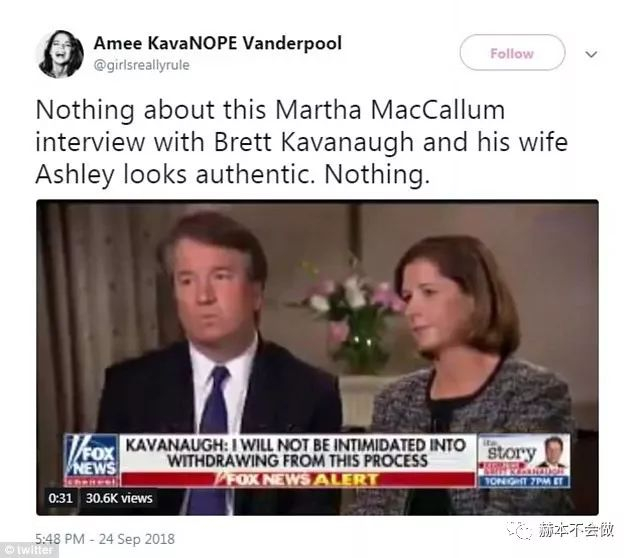Image resolution: width=634 pixels, height=558 pixels.
Task: Click the Fox News channel logo
Action: click(x=91, y=457)
